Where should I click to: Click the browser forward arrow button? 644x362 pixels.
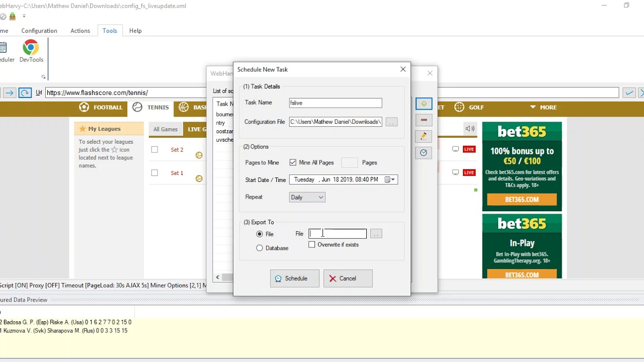pyautogui.click(x=10, y=93)
